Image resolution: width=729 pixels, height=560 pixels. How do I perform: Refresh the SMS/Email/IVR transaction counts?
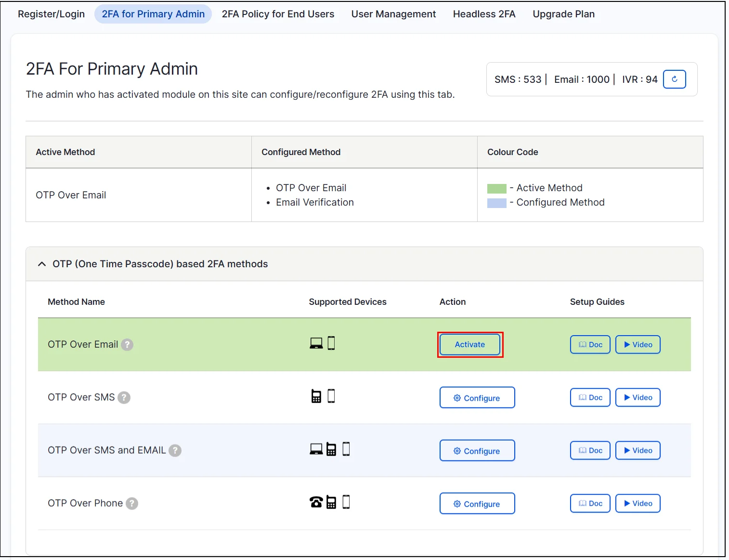(x=674, y=79)
